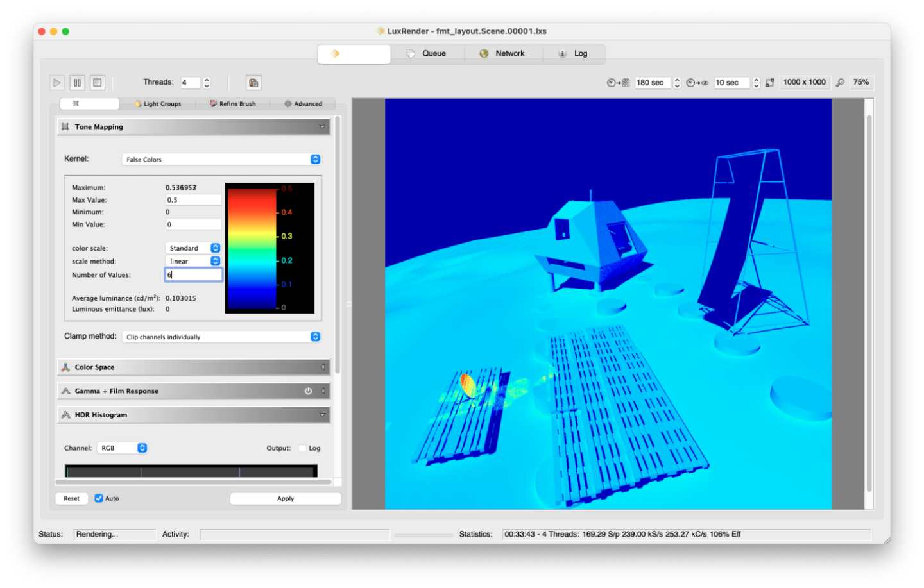Click the Resume render play button
The height and width of the screenshot is (588, 924).
(57, 83)
